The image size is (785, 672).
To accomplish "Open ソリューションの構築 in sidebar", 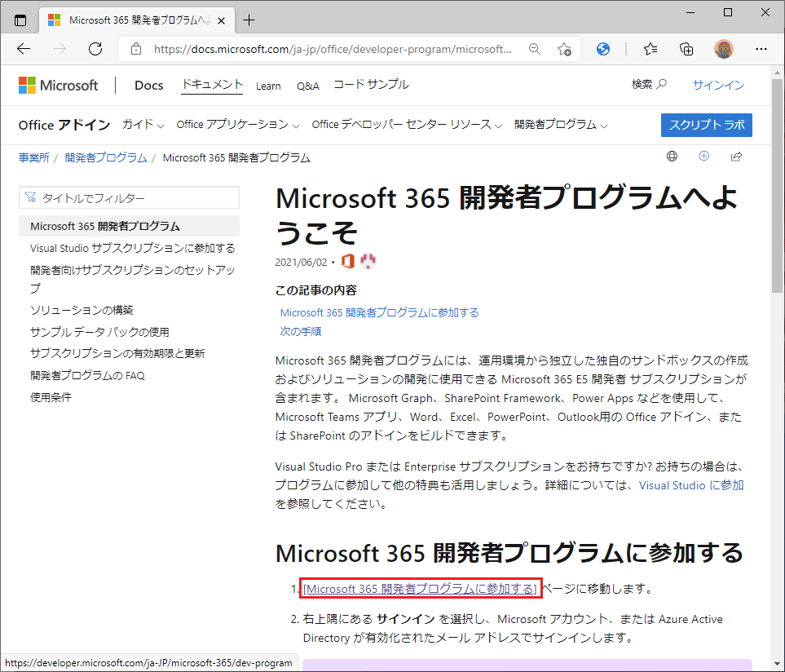I will click(x=82, y=310).
